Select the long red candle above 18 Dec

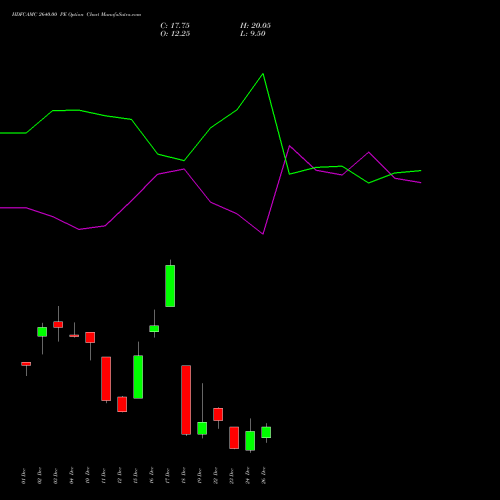186,400
